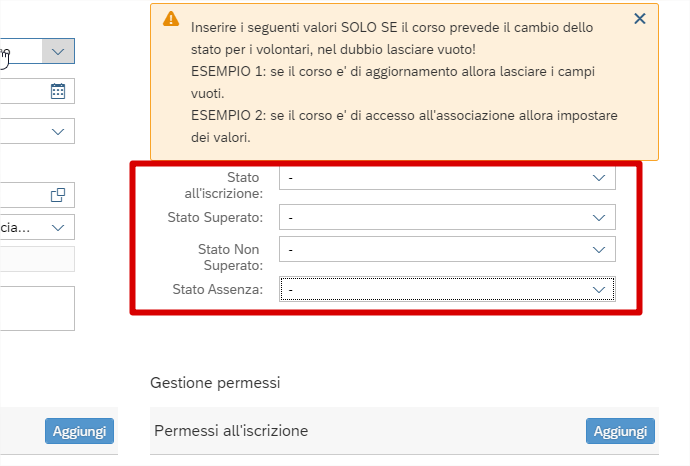The width and height of the screenshot is (690, 466).
Task: Click into the left multi-line text area
Action: [x=36, y=308]
